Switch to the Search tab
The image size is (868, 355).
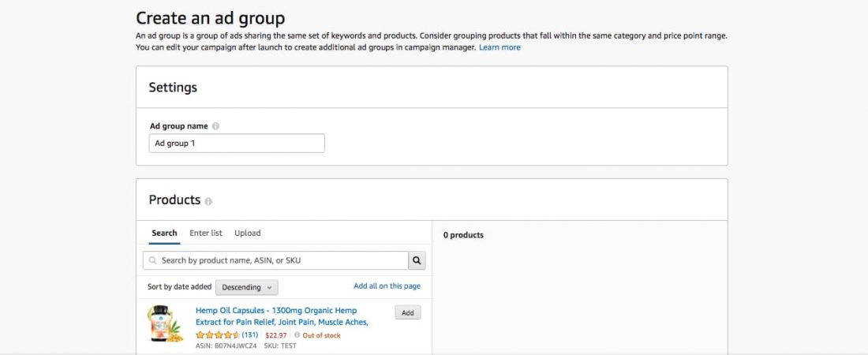[164, 234]
